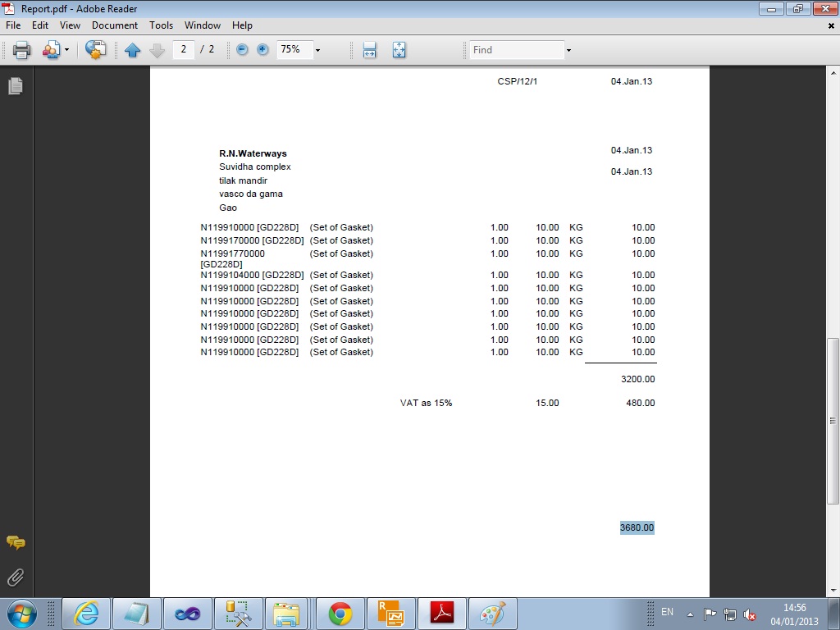
Task: Click the subtotal 3200.00
Action: [637, 379]
